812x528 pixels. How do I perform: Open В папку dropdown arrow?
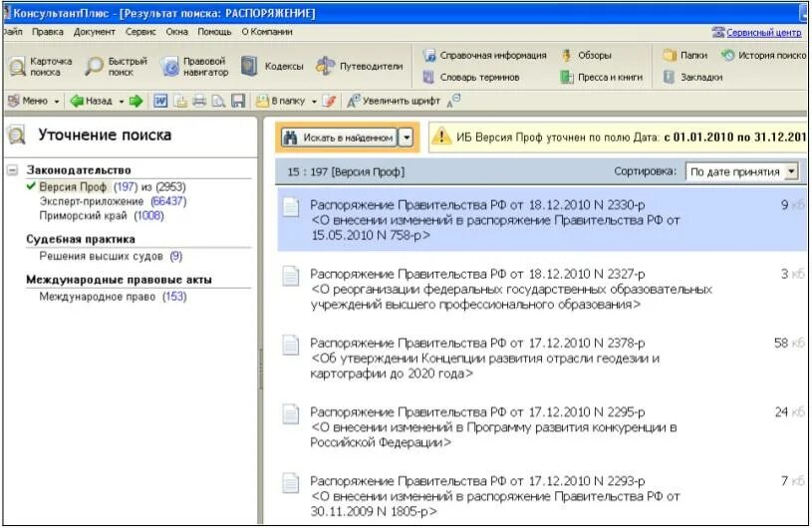click(314, 102)
